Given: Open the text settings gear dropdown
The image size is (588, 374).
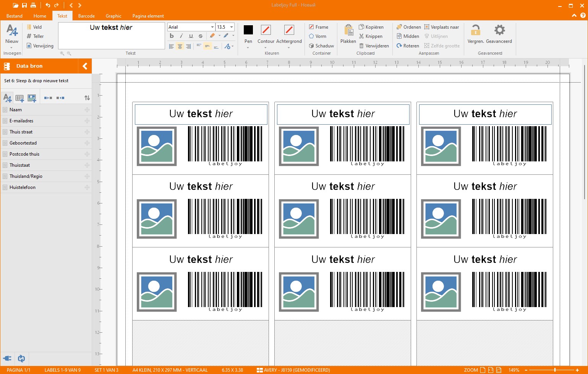Looking at the screenshot, I should 229,46.
